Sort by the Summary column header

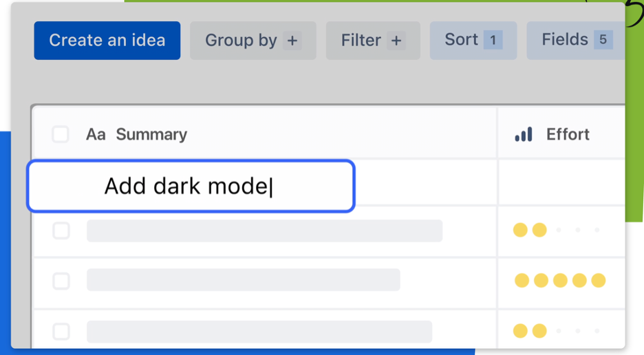pyautogui.click(x=151, y=134)
